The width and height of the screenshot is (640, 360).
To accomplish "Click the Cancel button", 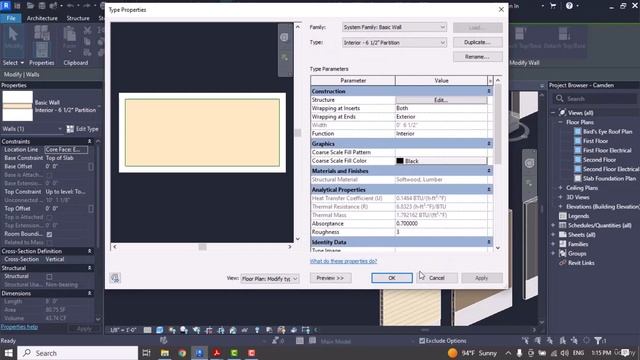I will [x=437, y=278].
